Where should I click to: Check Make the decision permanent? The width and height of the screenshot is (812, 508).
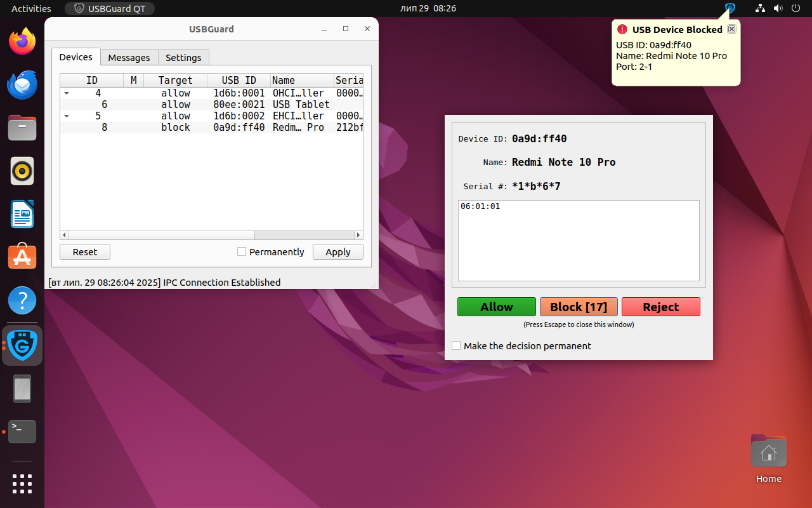(x=456, y=345)
